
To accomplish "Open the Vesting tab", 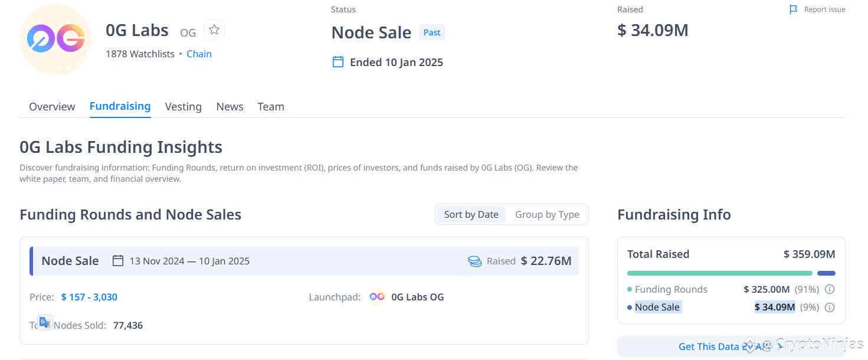I will [183, 107].
